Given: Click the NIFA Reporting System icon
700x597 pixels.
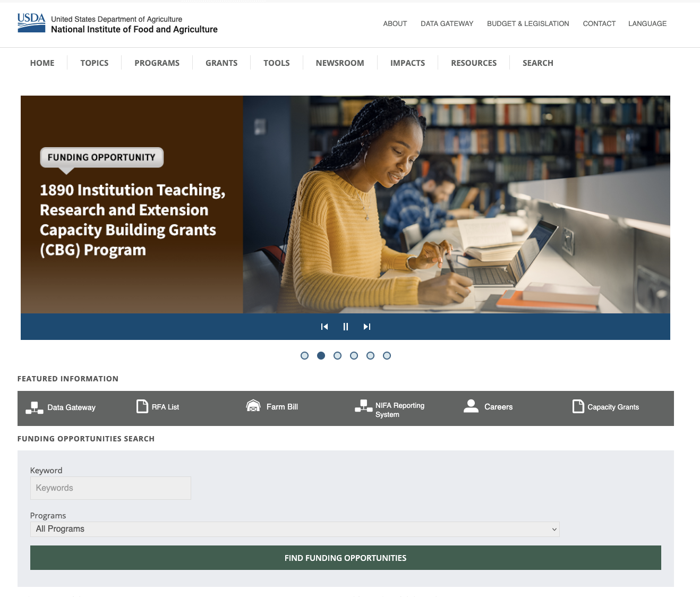Looking at the screenshot, I should coord(363,406).
